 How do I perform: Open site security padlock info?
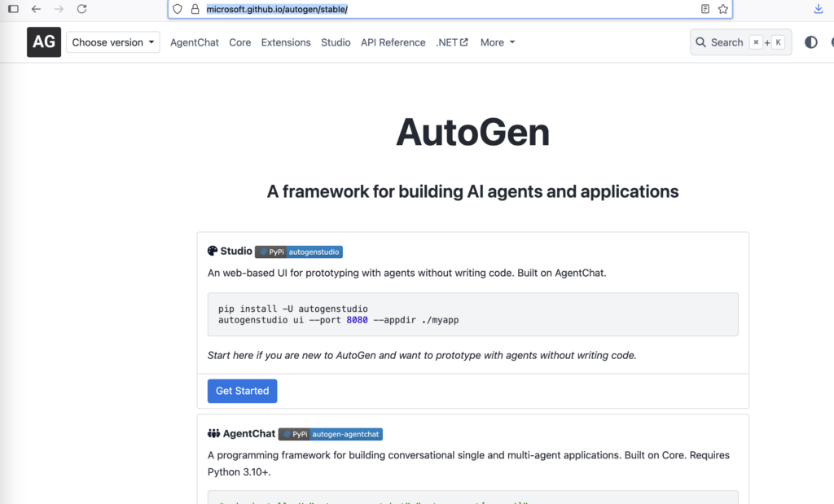point(195,9)
